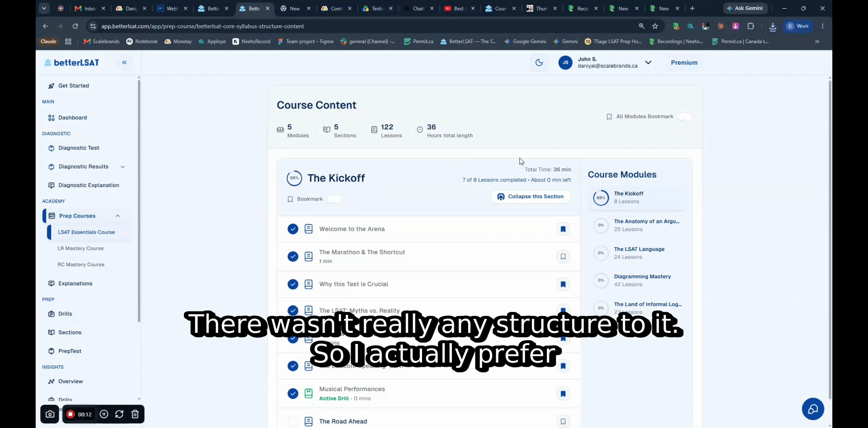Image resolution: width=868 pixels, height=428 pixels.
Task: Take a screenshot with the camera icon
Action: pos(50,414)
